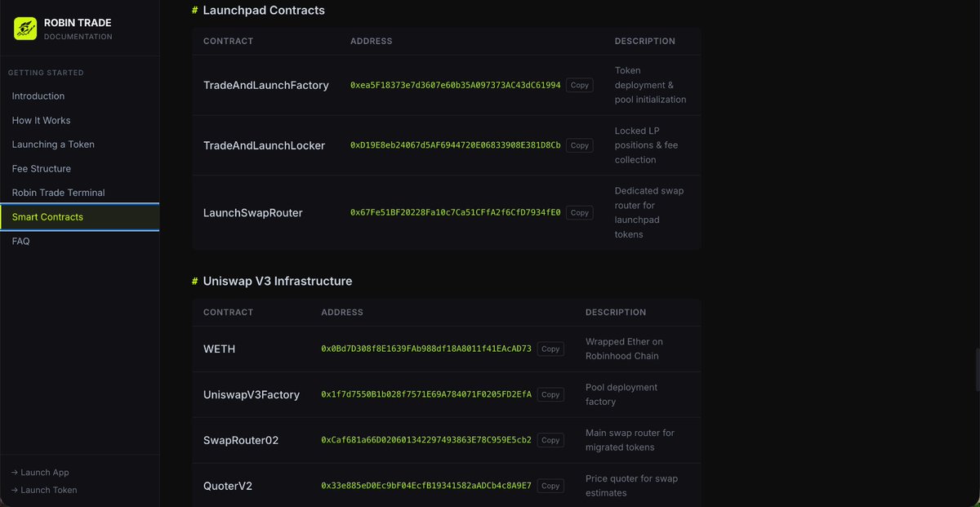Click the QuoterV2 contract name

click(x=228, y=486)
